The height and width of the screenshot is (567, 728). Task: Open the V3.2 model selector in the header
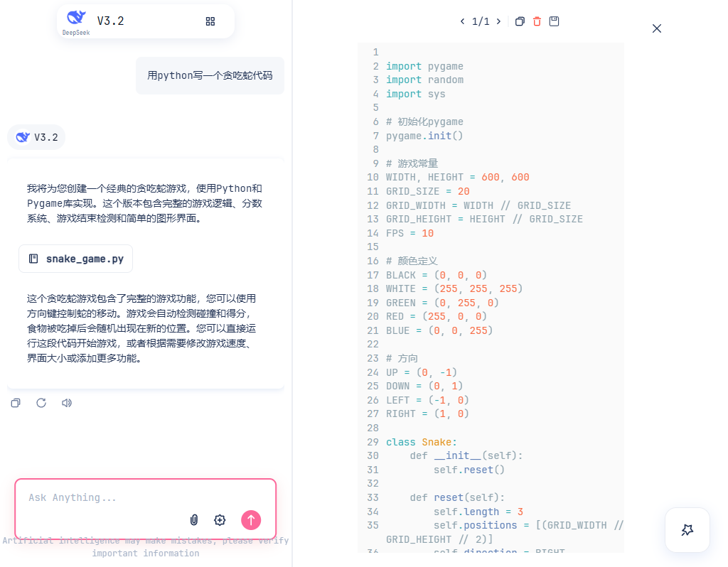[x=110, y=21]
